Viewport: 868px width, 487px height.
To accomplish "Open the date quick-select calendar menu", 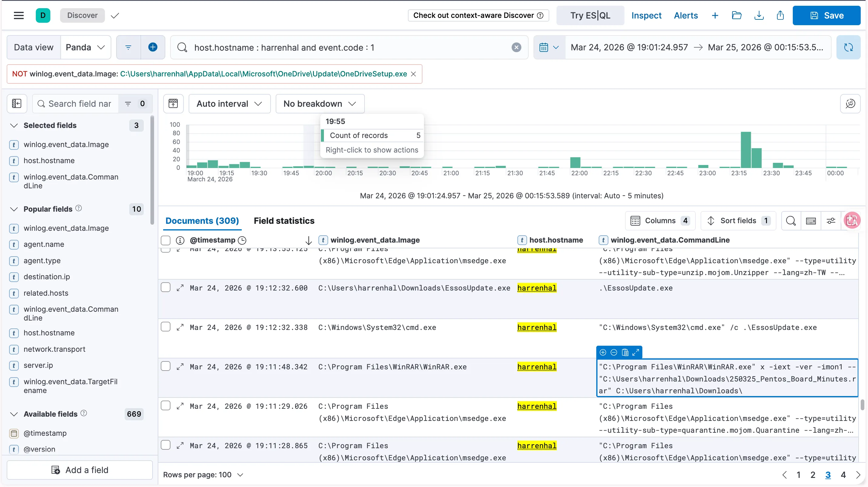I will (x=549, y=48).
